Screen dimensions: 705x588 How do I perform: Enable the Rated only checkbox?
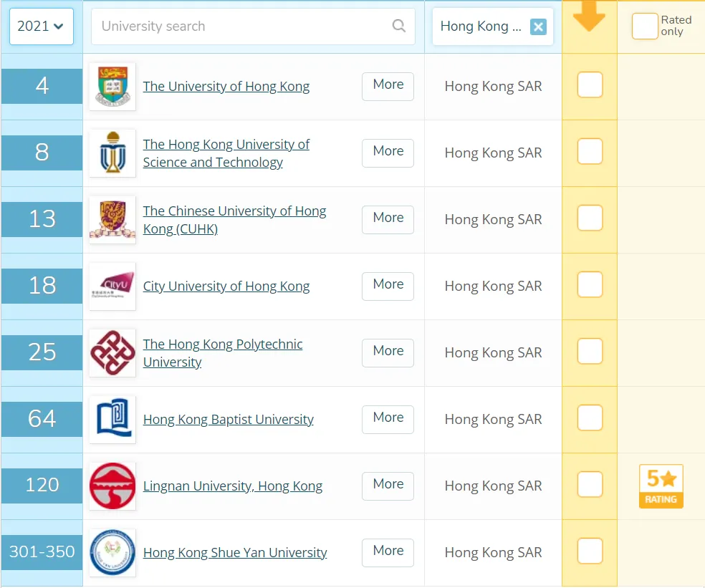pyautogui.click(x=644, y=26)
